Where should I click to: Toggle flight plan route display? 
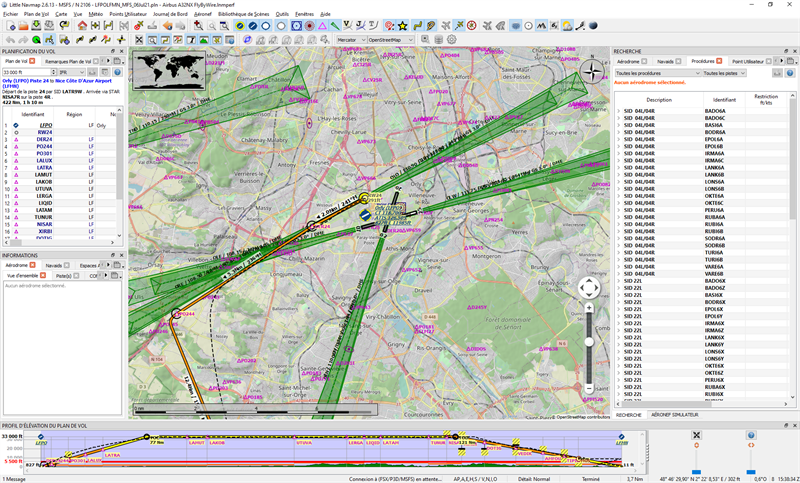(x=417, y=26)
